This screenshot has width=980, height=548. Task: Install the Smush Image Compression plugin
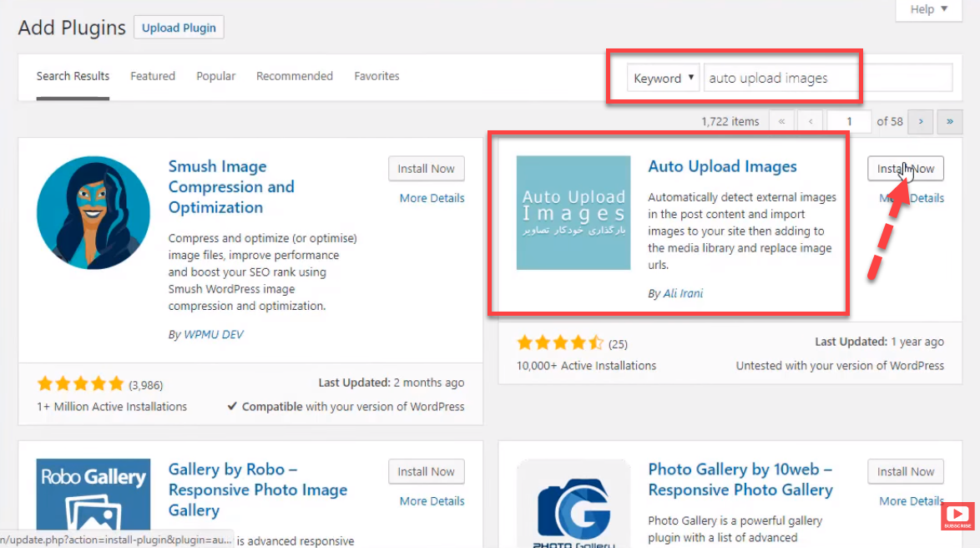pyautogui.click(x=427, y=169)
